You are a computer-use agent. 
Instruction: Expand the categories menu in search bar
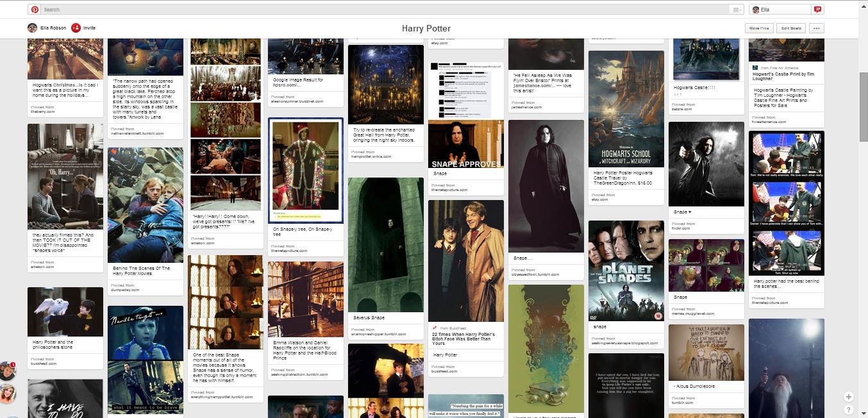click(737, 10)
